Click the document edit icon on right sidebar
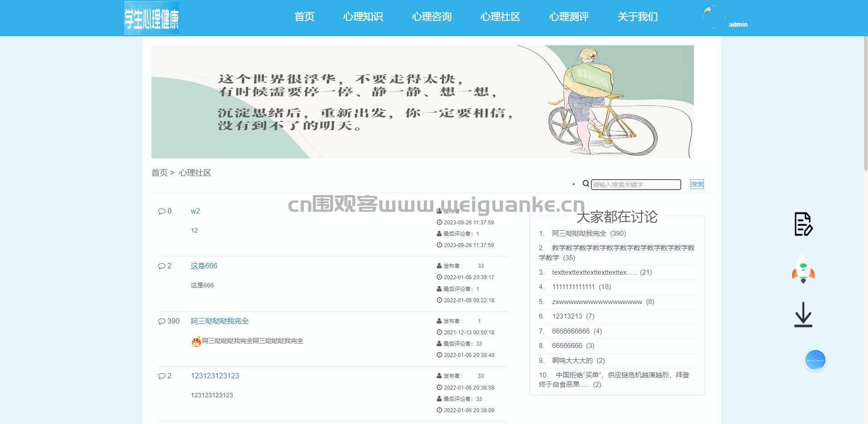This screenshot has width=868, height=424. coord(803,224)
